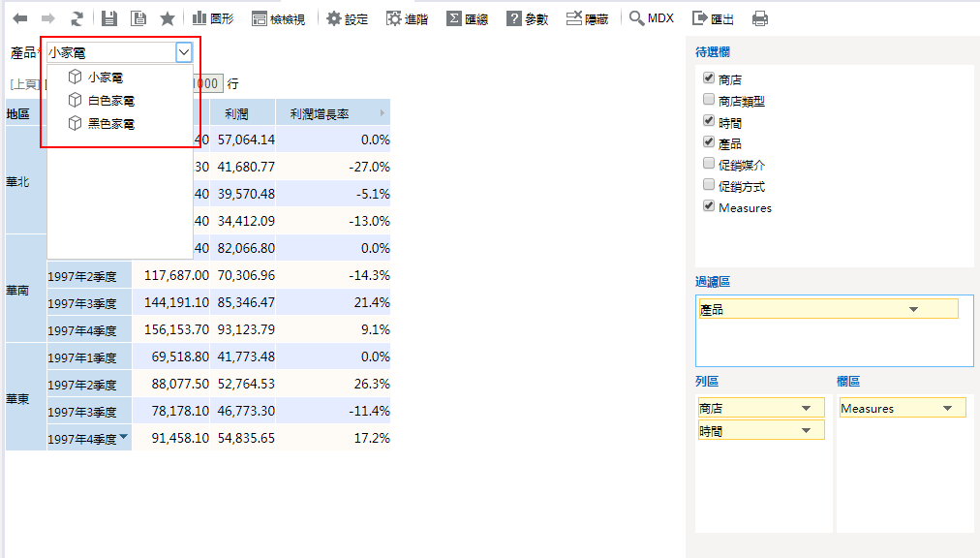Toggle the 產品 dropdown arrow button
Screen dimensions: 980x558
[183, 52]
